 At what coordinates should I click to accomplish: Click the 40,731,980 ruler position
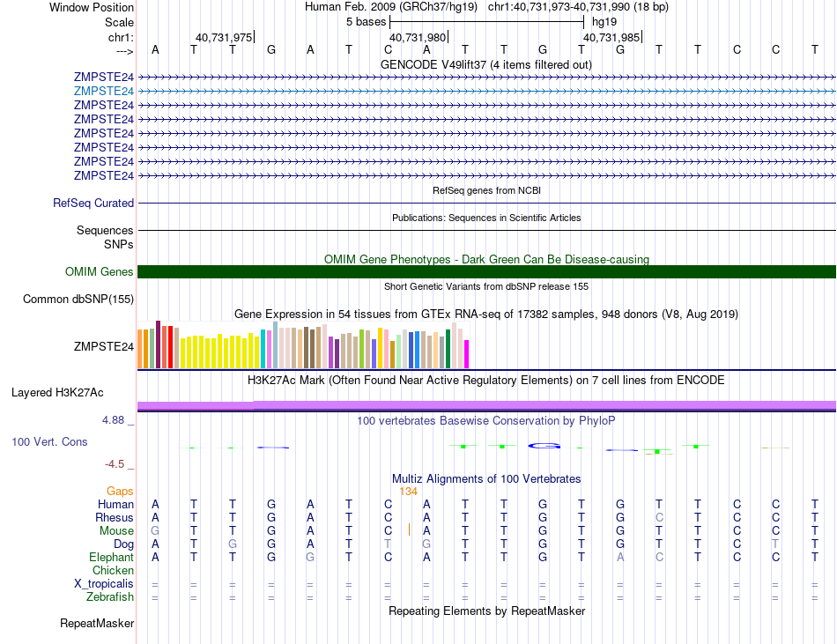point(418,37)
